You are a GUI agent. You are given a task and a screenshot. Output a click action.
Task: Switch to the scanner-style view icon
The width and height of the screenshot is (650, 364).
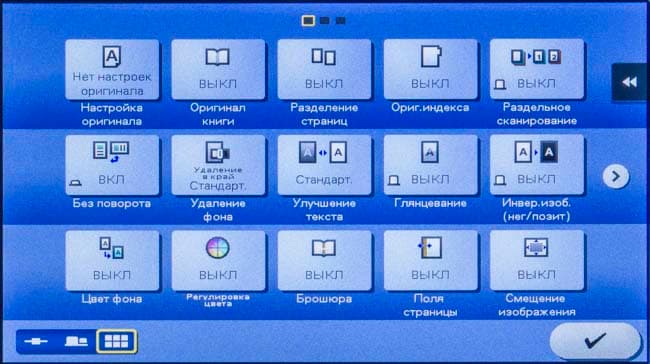(x=76, y=341)
